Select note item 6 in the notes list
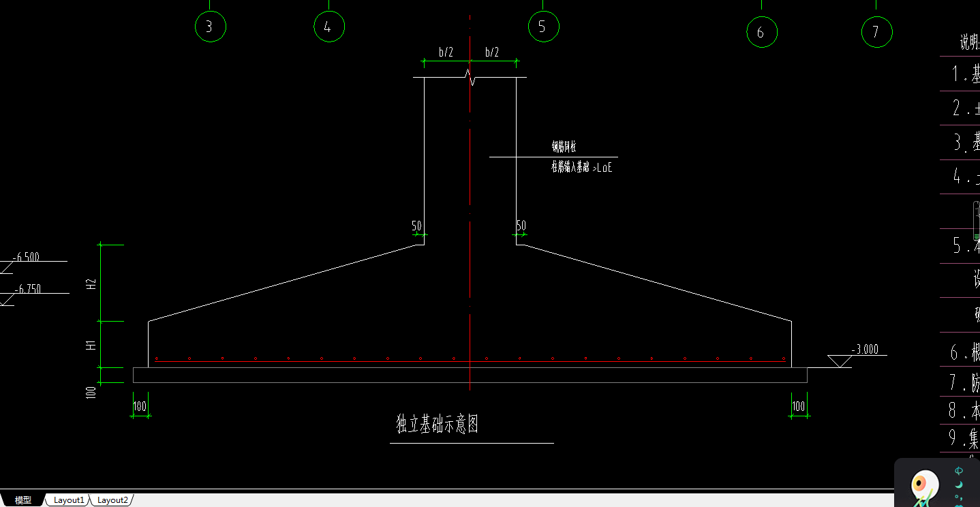The height and width of the screenshot is (507, 980). coord(966,352)
